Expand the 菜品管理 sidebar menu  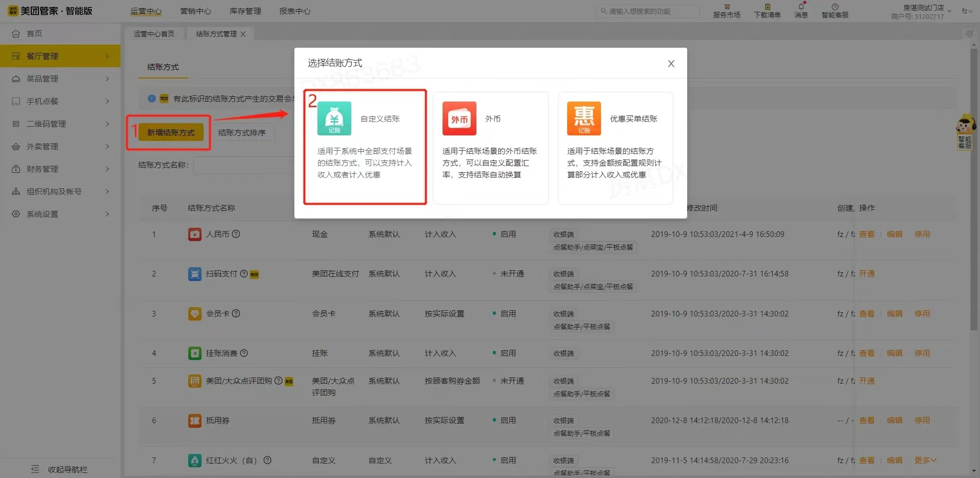click(60, 78)
